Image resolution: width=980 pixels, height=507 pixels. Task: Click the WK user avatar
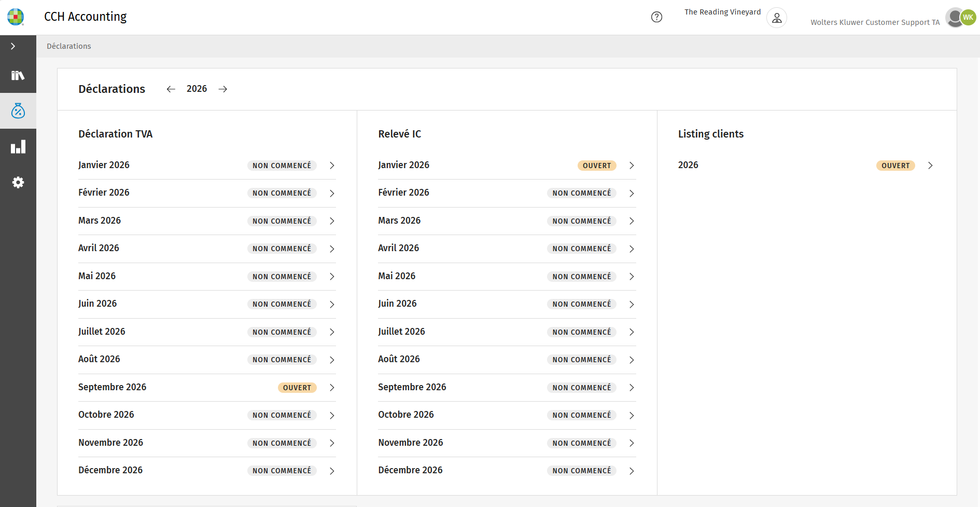coord(968,17)
